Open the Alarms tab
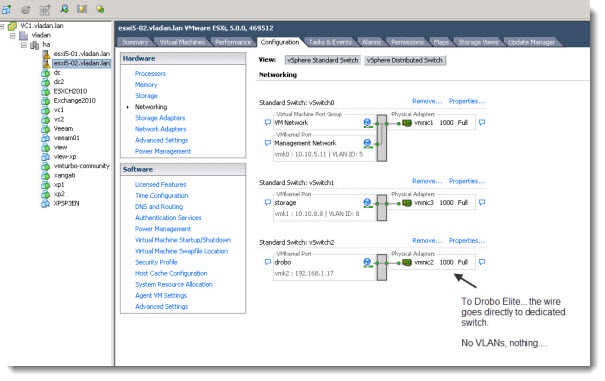This screenshot has height=381, width=605. 371,42
